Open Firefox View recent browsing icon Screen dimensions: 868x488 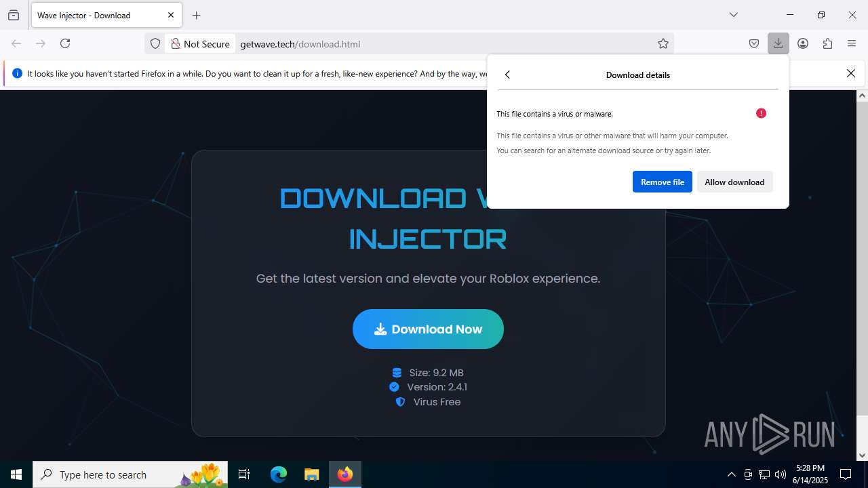[x=14, y=15]
